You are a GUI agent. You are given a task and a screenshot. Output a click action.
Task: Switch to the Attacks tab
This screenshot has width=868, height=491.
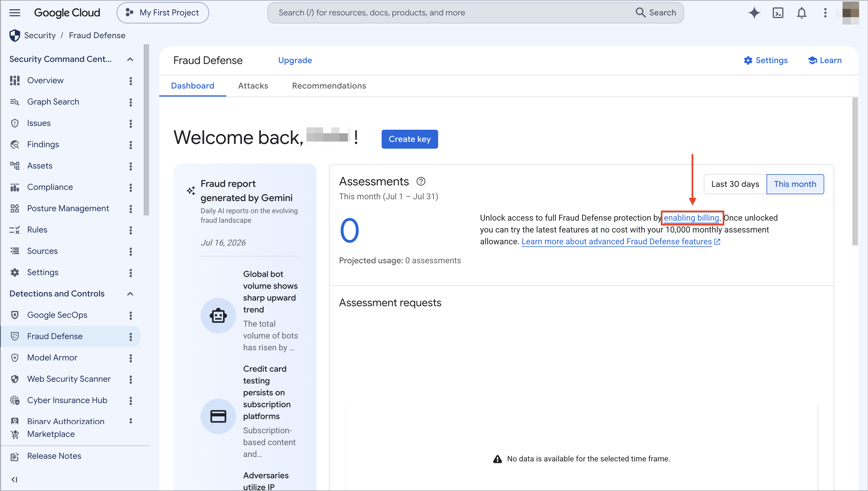click(253, 86)
